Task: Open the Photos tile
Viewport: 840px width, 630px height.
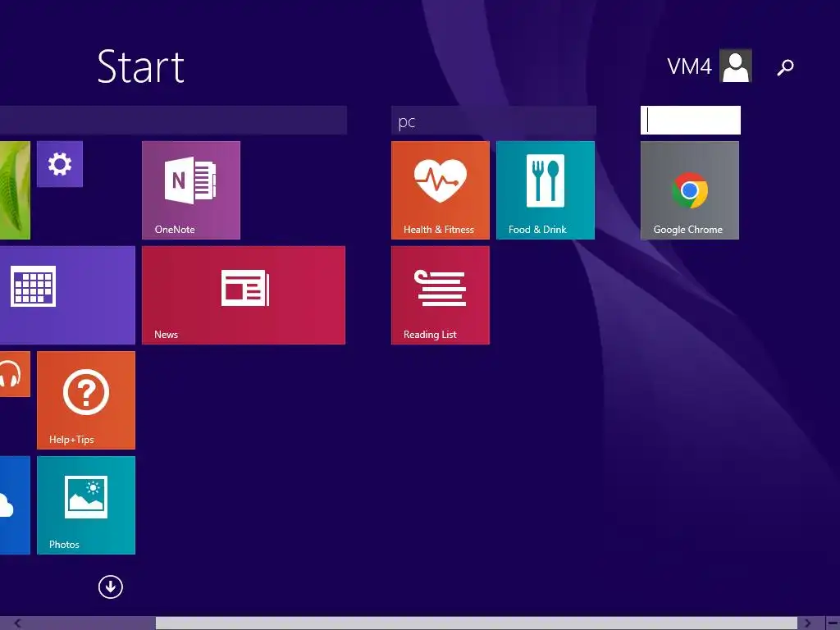Action: click(x=85, y=505)
